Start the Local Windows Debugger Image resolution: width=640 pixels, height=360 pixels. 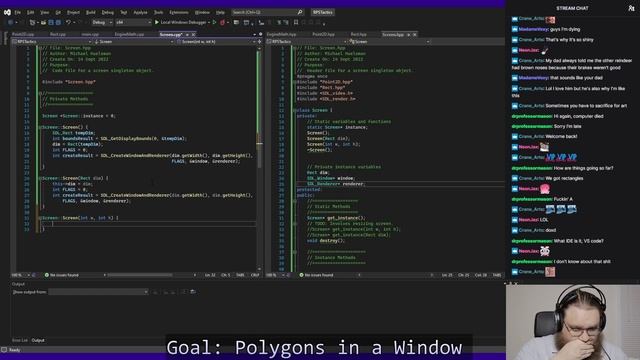click(x=180, y=22)
